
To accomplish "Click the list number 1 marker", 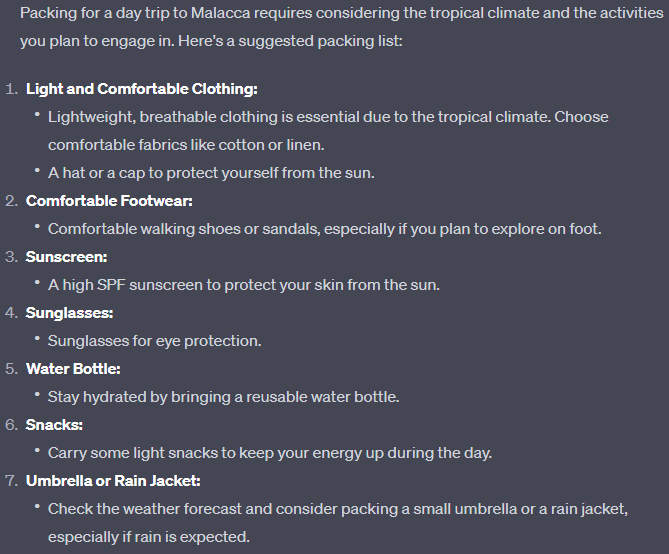I will coord(12,89).
